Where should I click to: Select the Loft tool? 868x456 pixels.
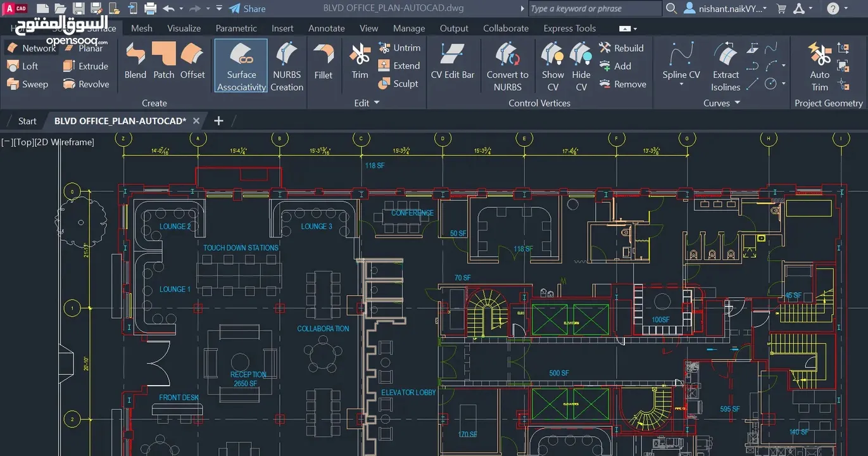pyautogui.click(x=23, y=66)
